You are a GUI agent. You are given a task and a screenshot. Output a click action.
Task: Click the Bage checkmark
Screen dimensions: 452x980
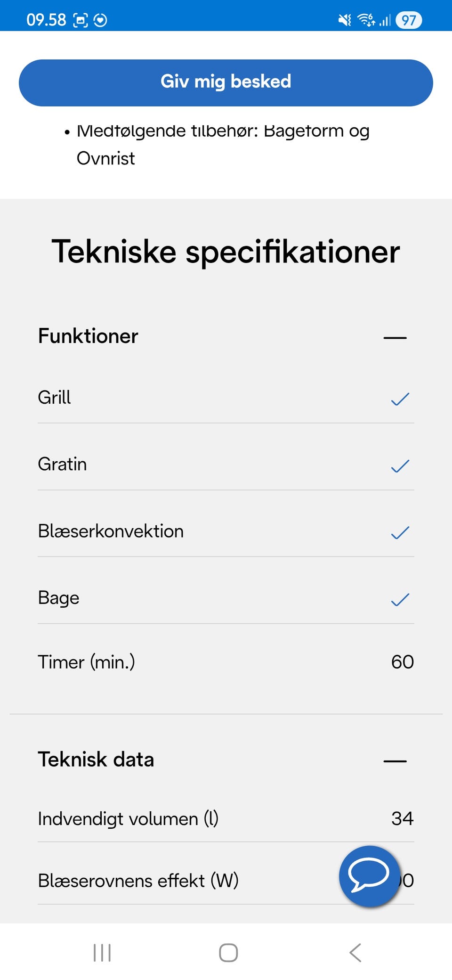pos(400,599)
